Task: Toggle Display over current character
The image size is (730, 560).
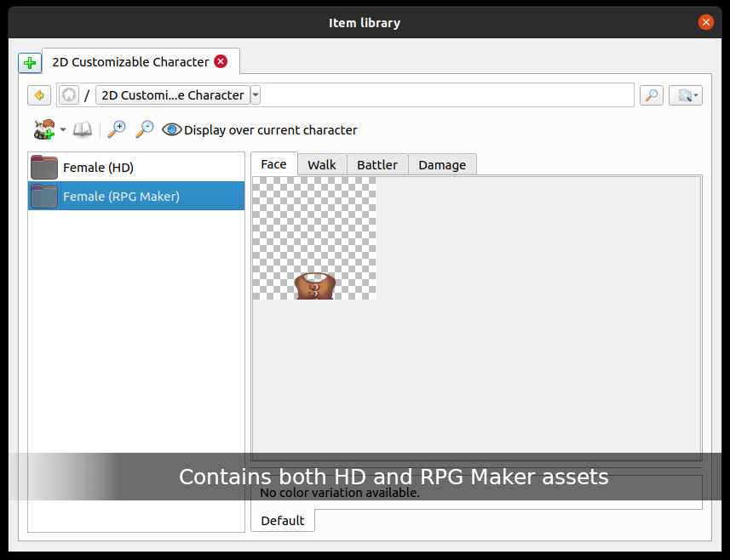Action: pos(260,129)
